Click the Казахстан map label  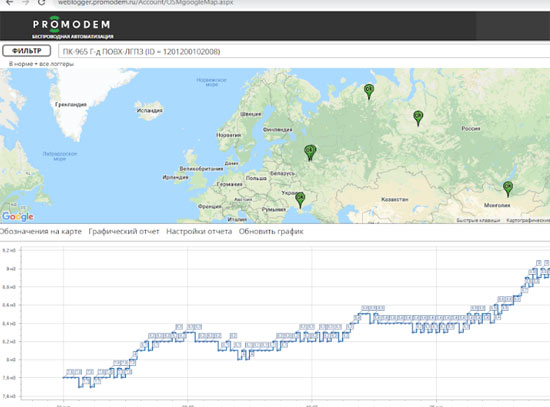(x=395, y=199)
